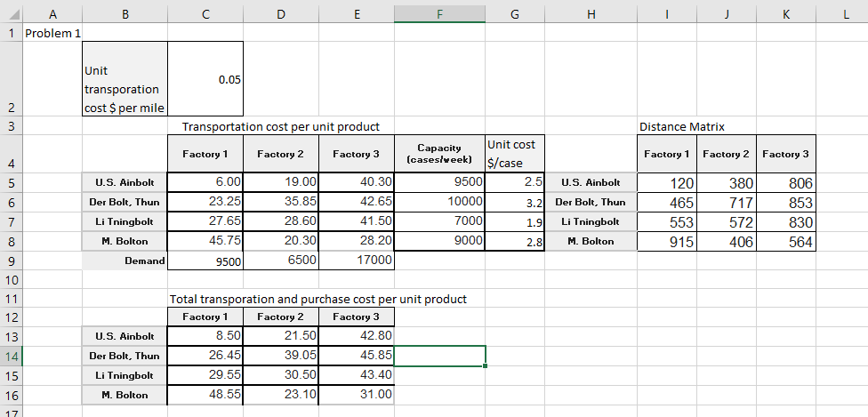
Task: Select cell with value 20.30
Action: (281, 242)
